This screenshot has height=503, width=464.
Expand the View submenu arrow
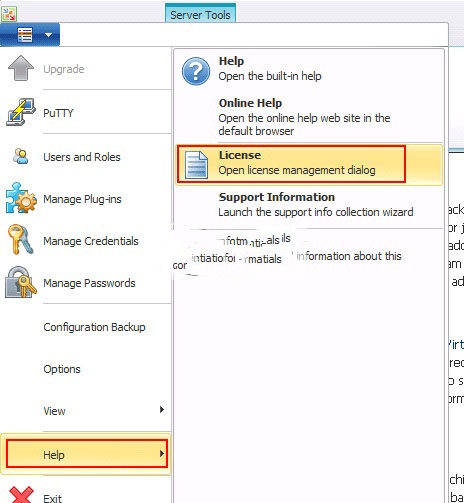162,409
